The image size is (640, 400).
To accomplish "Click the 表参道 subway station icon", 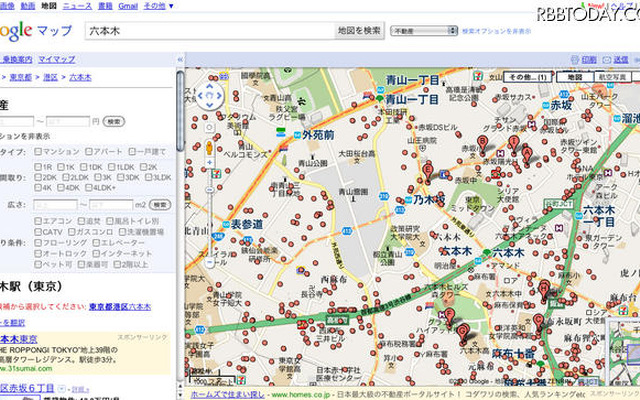I will point(226,224).
